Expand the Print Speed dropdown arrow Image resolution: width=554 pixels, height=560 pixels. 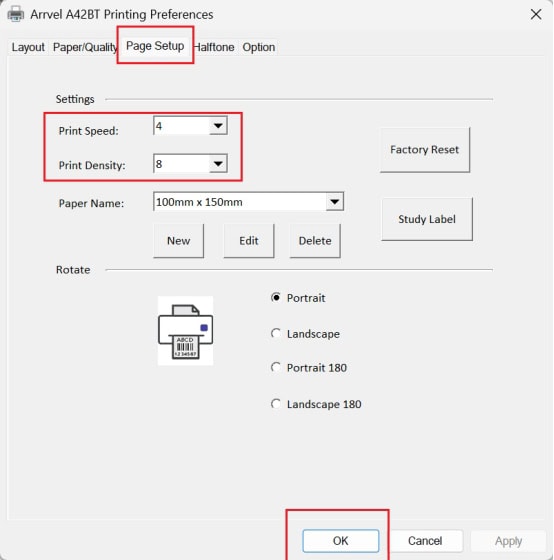click(218, 126)
